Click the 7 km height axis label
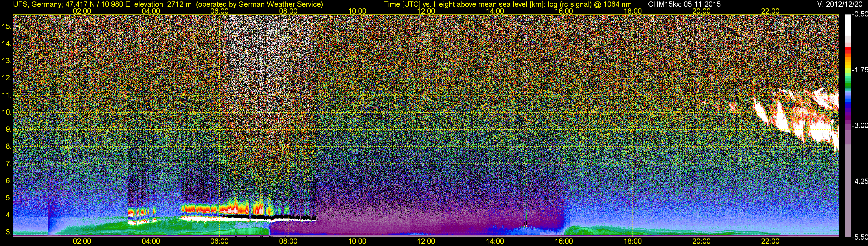This screenshot has height=246, width=868. [x=8, y=164]
